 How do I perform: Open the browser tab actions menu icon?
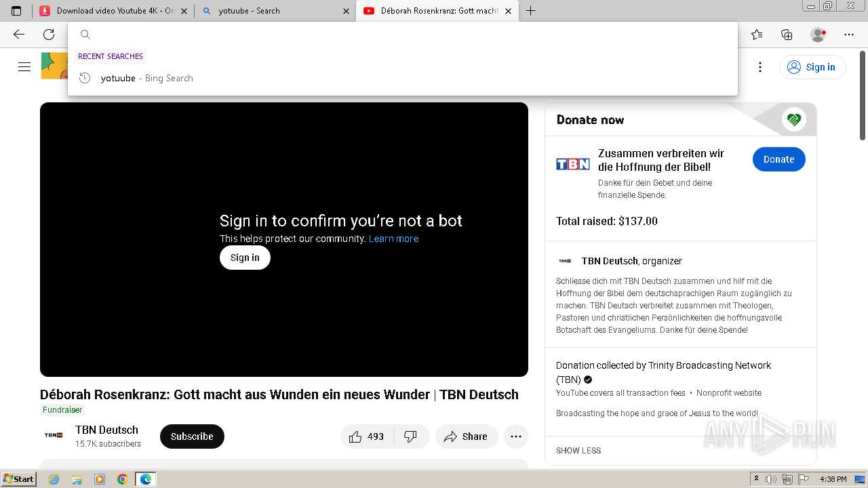pyautogui.click(x=16, y=11)
